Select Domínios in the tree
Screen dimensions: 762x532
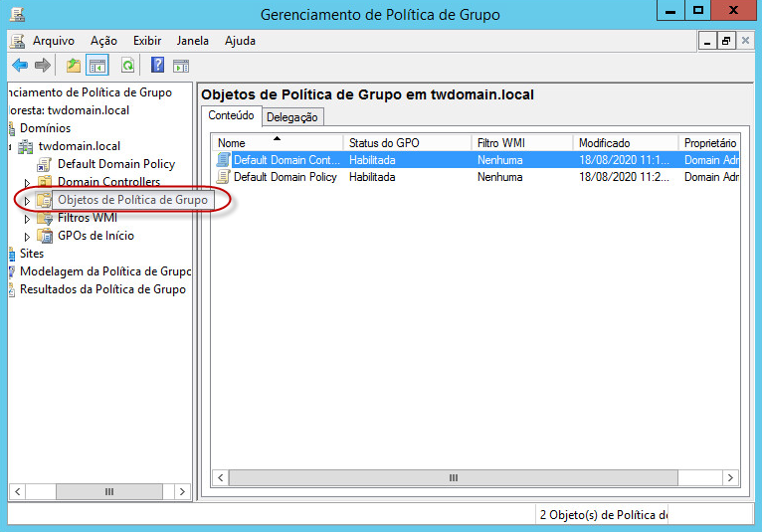click(x=45, y=128)
